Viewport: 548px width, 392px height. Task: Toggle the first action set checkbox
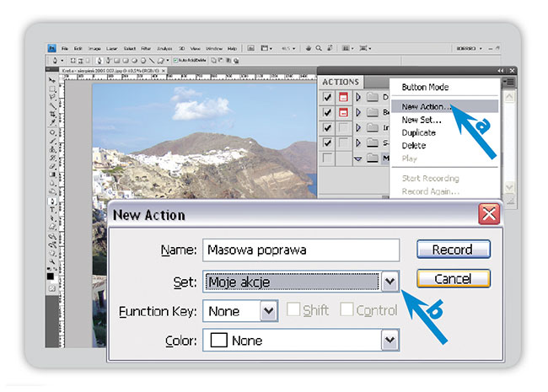coord(328,98)
